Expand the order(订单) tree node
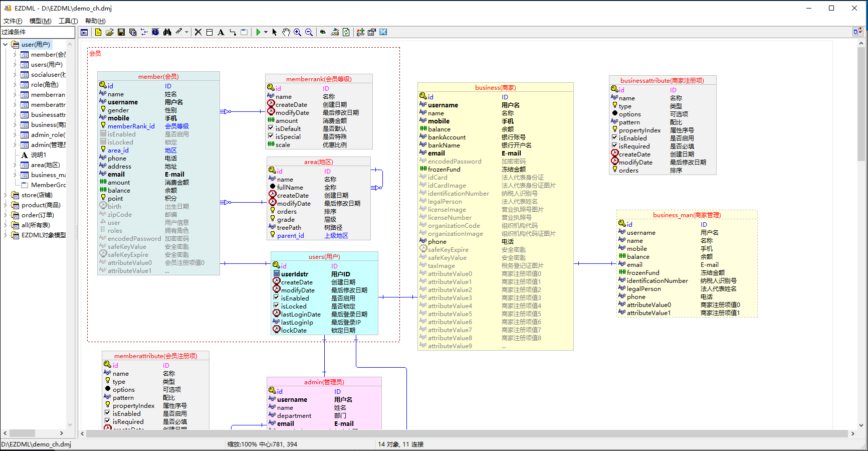Screen dimensions: 868x451 tap(6, 215)
